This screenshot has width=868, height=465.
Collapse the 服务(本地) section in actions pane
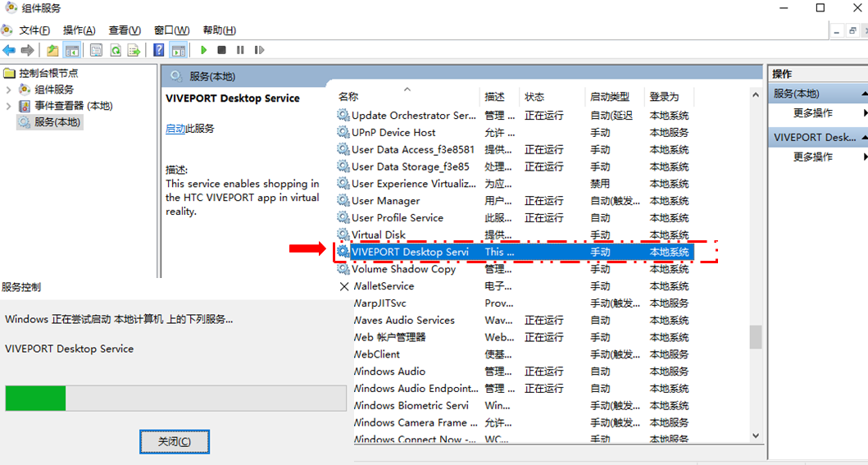(864, 94)
